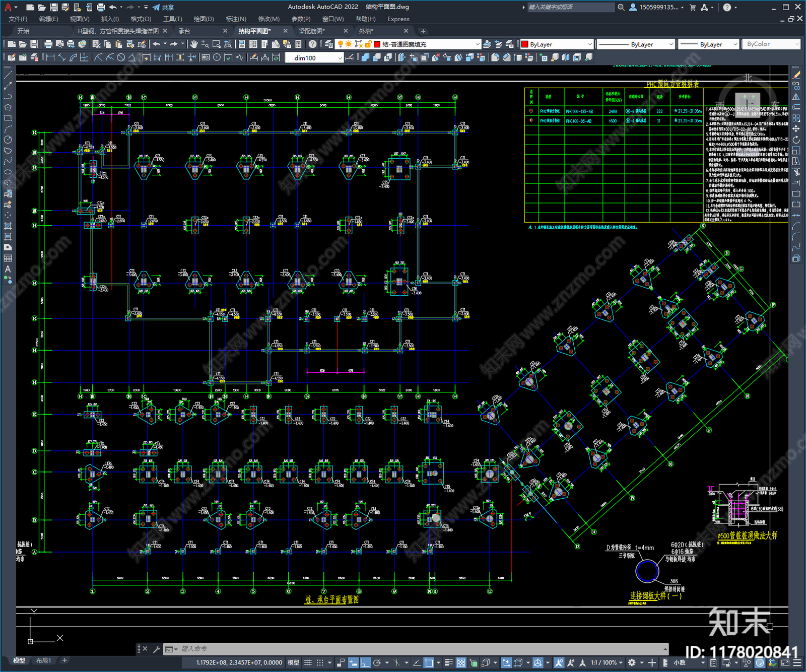Viewport: 806px width, 672px height.
Task: Click the Autodesk App Store cart icon
Action: [693, 7]
